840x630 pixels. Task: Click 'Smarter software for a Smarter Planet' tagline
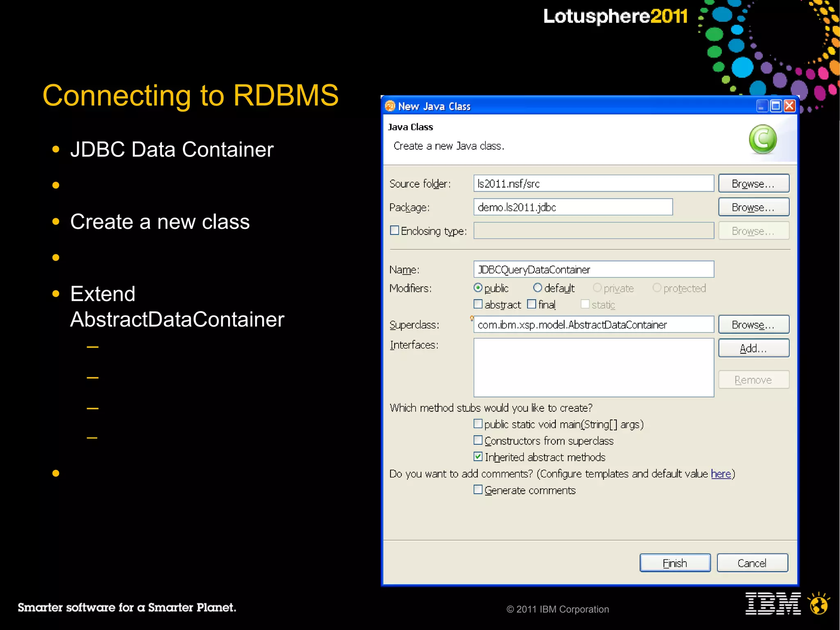127,607
